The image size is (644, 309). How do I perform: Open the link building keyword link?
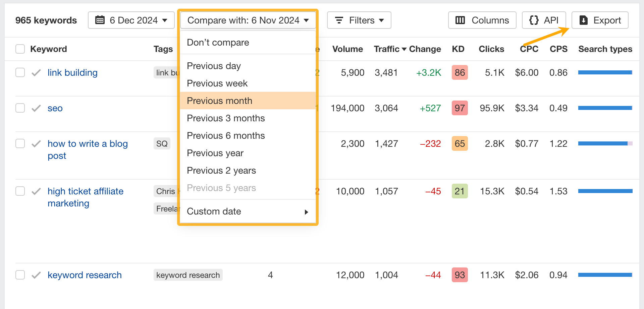click(72, 73)
